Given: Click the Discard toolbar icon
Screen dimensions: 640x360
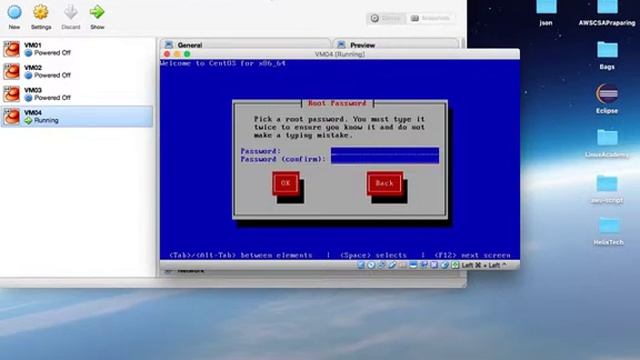Looking at the screenshot, I should click(71, 12).
